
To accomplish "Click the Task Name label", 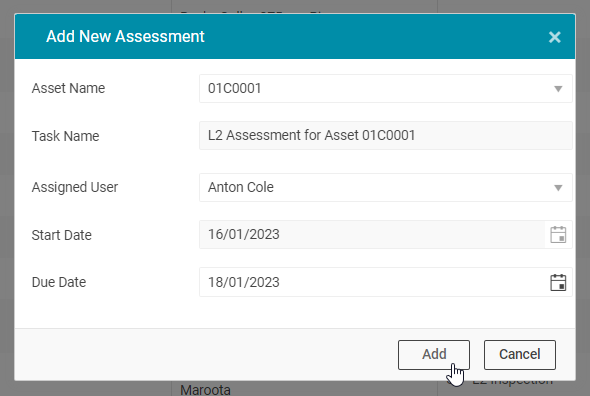I will point(65,136).
